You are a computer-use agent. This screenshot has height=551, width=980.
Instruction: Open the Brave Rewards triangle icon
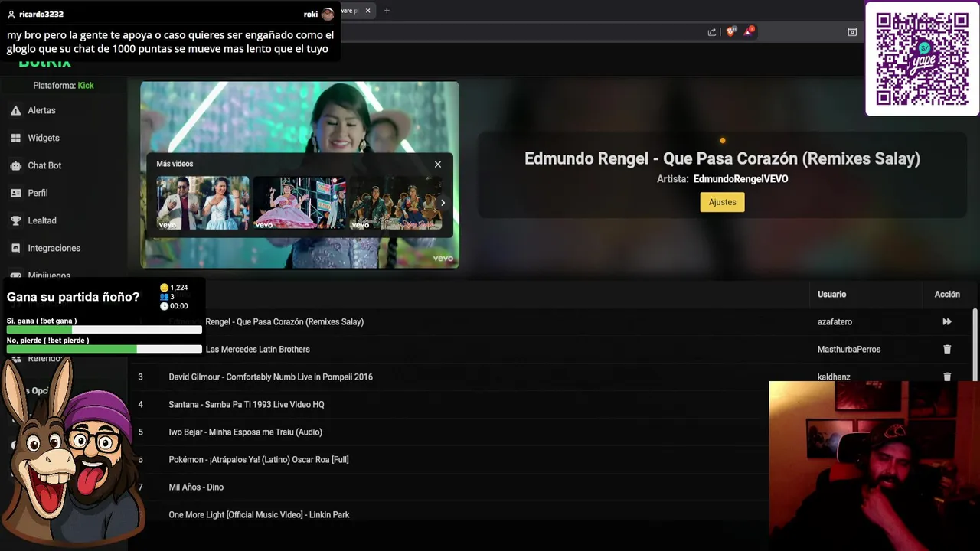click(749, 32)
